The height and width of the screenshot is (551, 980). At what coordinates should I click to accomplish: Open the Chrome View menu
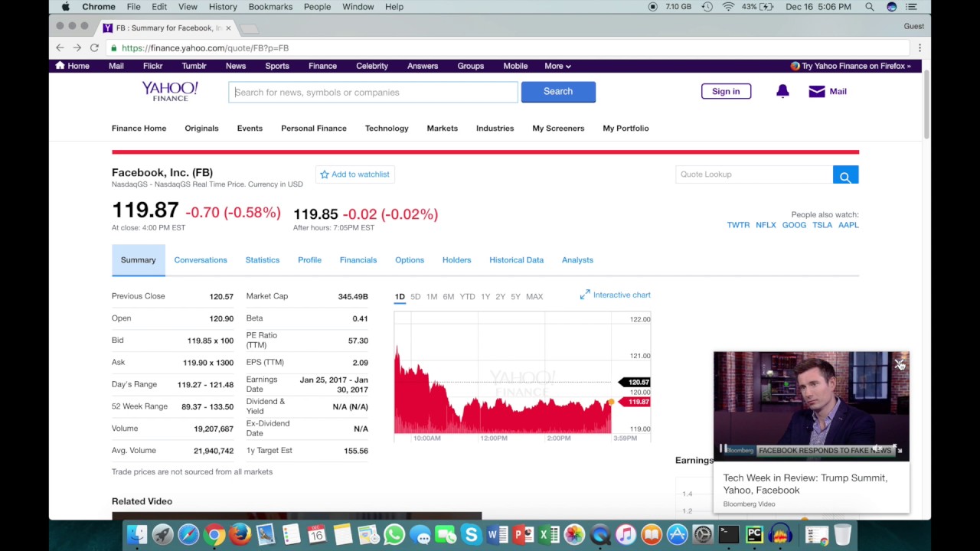click(188, 7)
